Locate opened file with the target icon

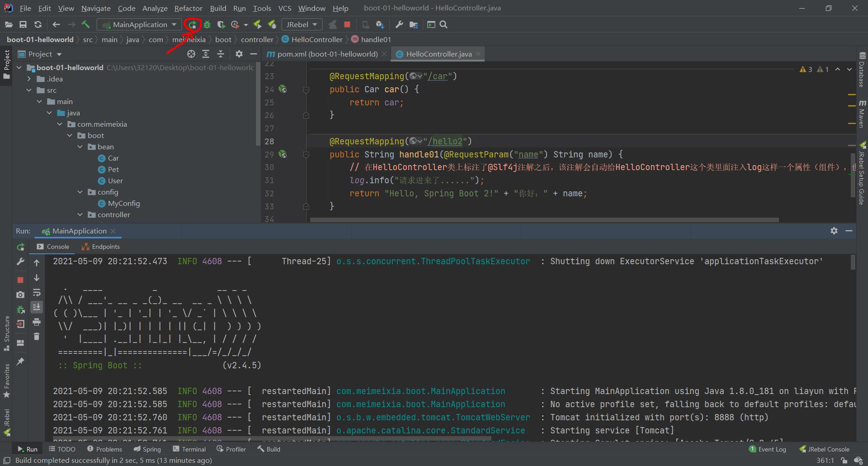tap(191, 54)
